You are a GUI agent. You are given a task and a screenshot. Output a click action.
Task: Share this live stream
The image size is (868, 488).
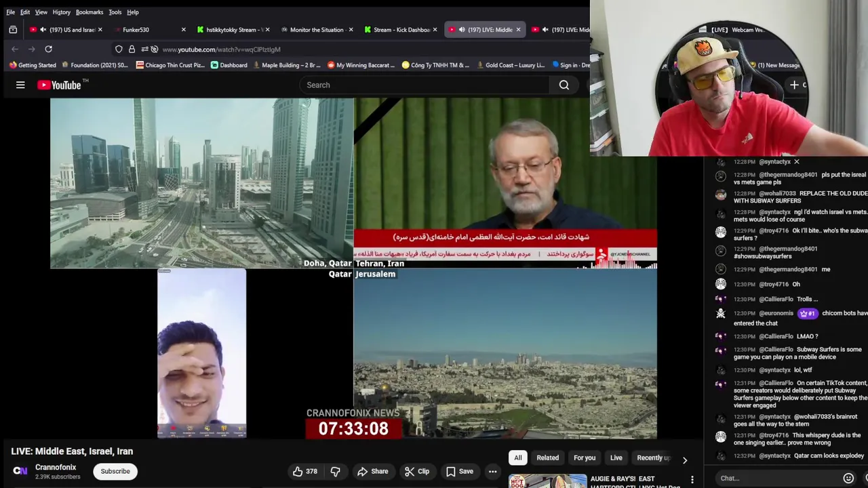(x=373, y=471)
